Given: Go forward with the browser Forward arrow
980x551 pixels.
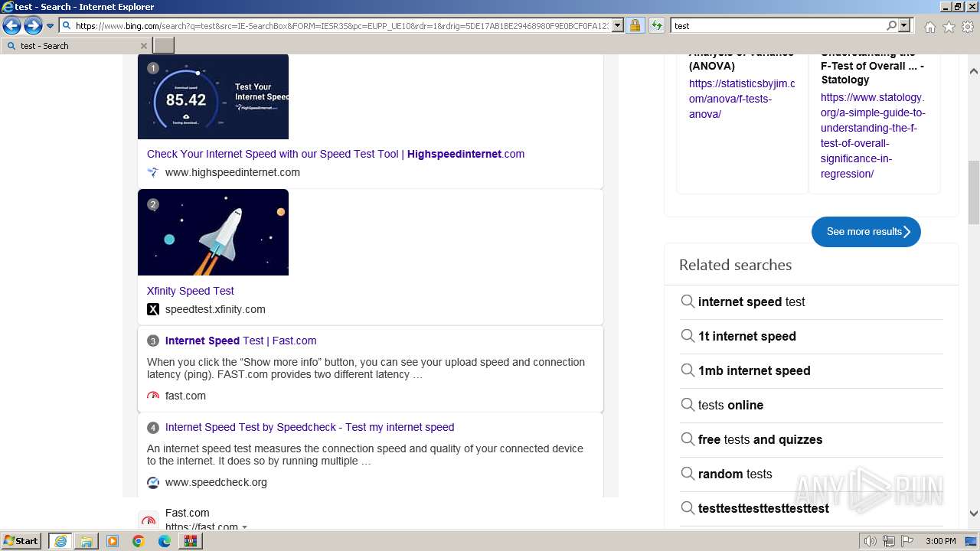Looking at the screenshot, I should click(33, 26).
